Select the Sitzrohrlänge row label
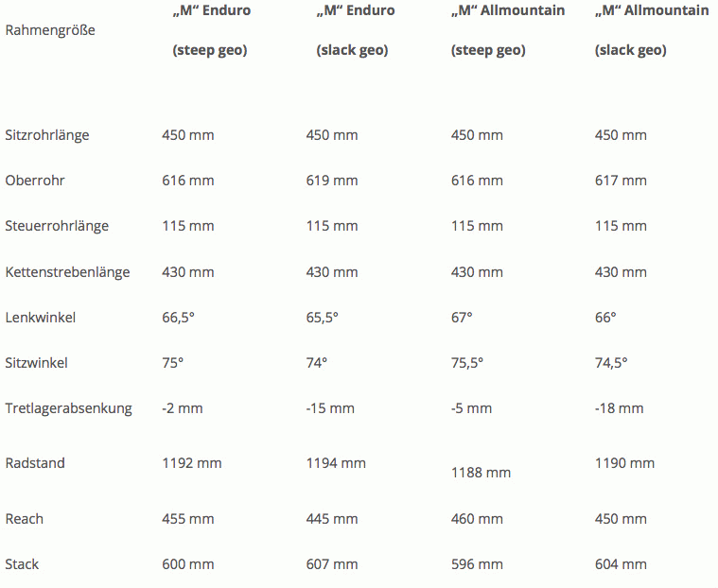 point(47,135)
